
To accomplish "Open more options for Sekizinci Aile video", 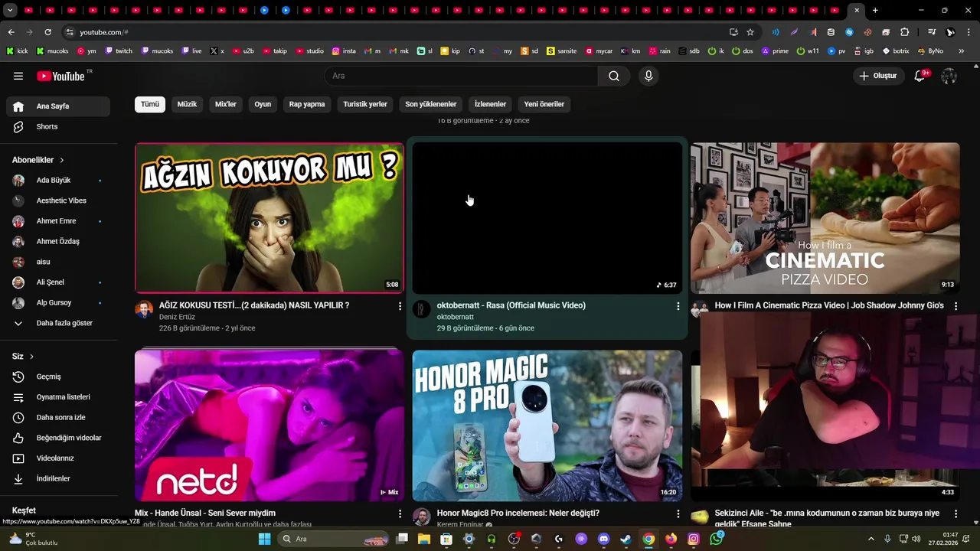I will click(955, 514).
